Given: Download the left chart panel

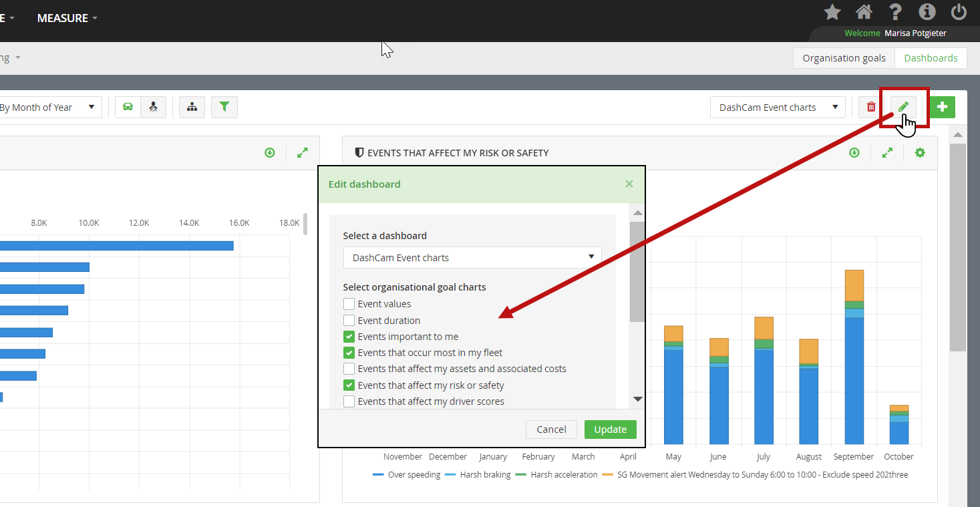Looking at the screenshot, I should (270, 153).
